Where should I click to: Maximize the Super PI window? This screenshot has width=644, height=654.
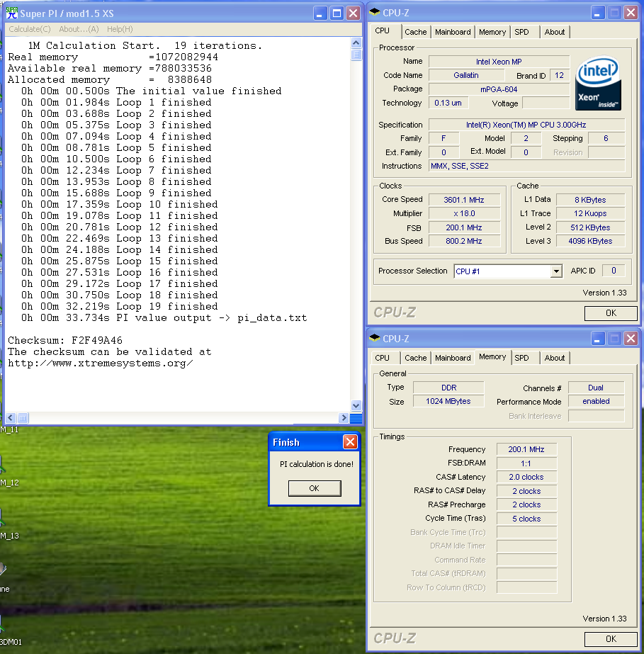[337, 13]
